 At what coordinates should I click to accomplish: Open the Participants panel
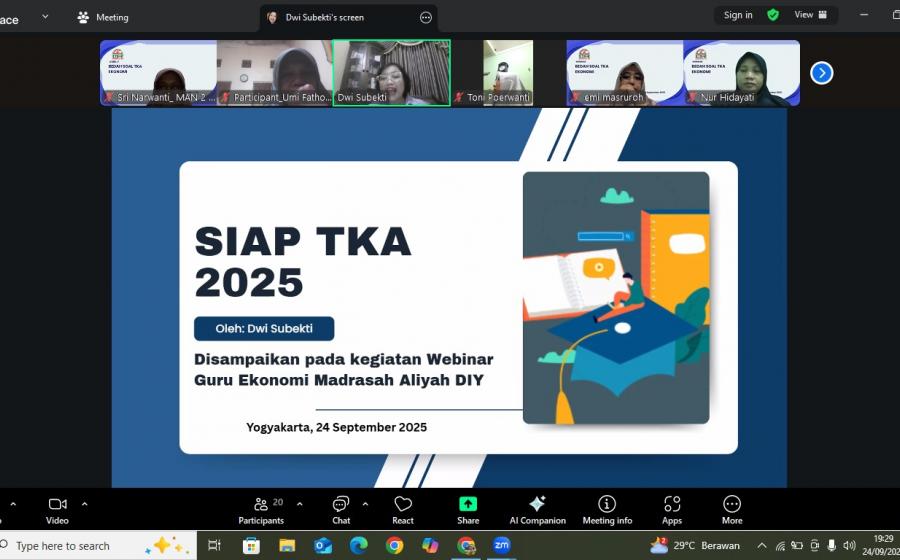(261, 509)
